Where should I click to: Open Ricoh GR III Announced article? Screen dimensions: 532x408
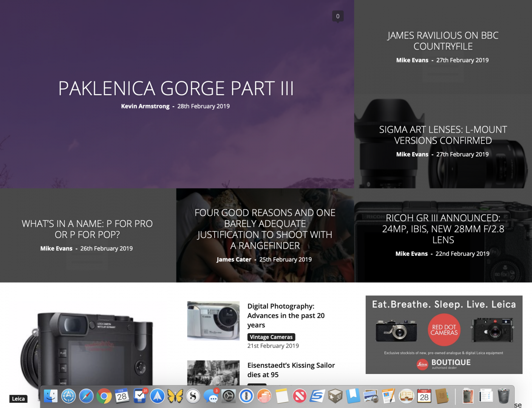tap(443, 229)
